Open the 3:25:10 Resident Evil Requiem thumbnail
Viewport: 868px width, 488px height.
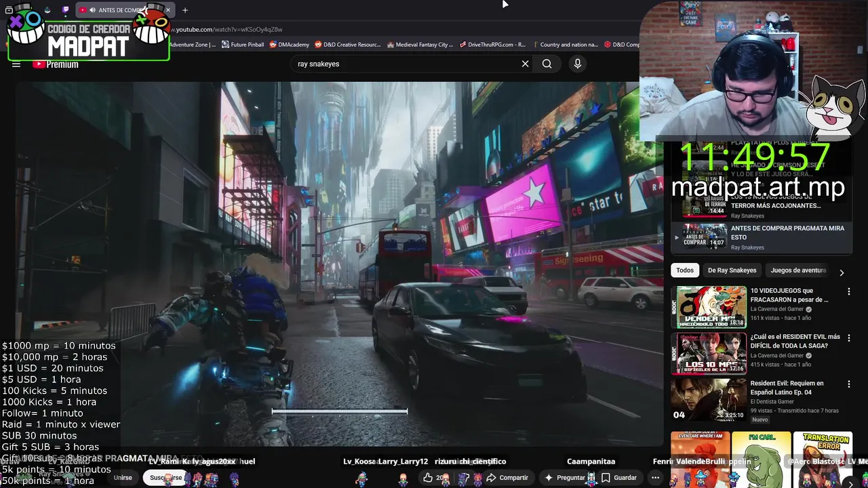(x=709, y=400)
